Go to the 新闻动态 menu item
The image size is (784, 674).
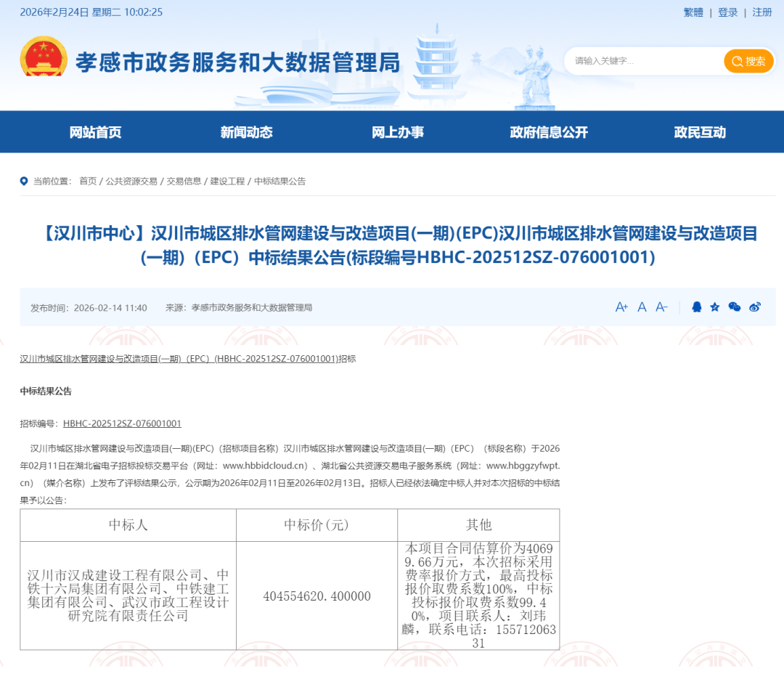pos(247,132)
